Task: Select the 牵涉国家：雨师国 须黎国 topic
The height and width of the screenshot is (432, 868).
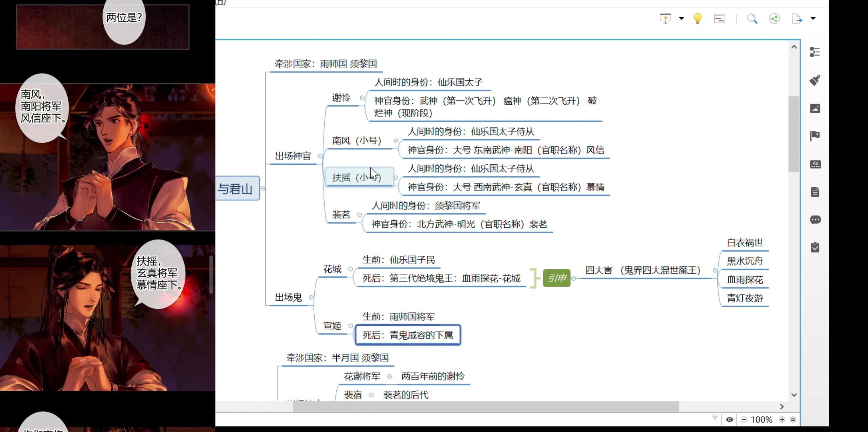Action: tap(326, 64)
